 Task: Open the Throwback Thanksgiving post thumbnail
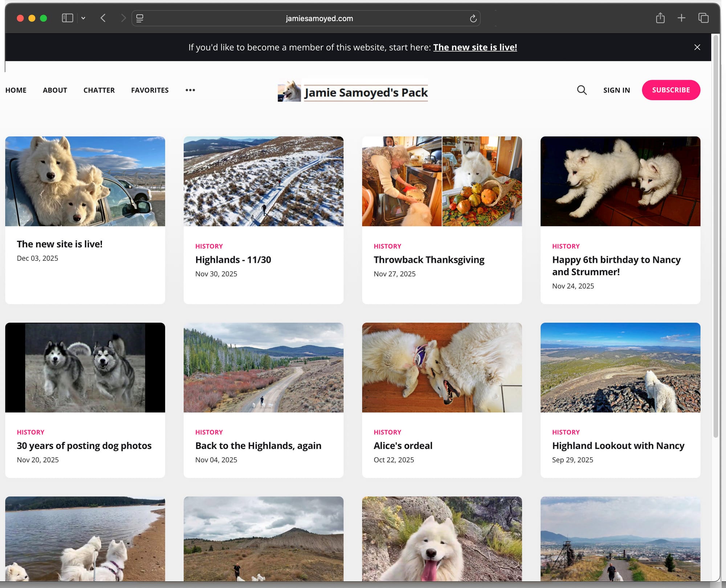[442, 181]
